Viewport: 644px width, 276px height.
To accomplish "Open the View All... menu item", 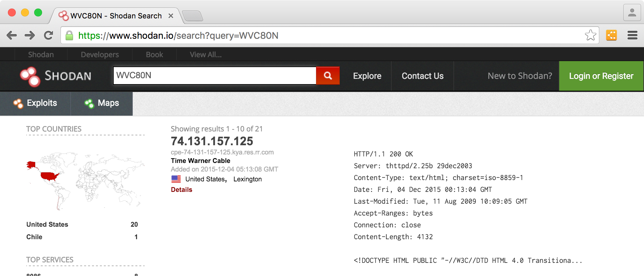I will pos(206,55).
